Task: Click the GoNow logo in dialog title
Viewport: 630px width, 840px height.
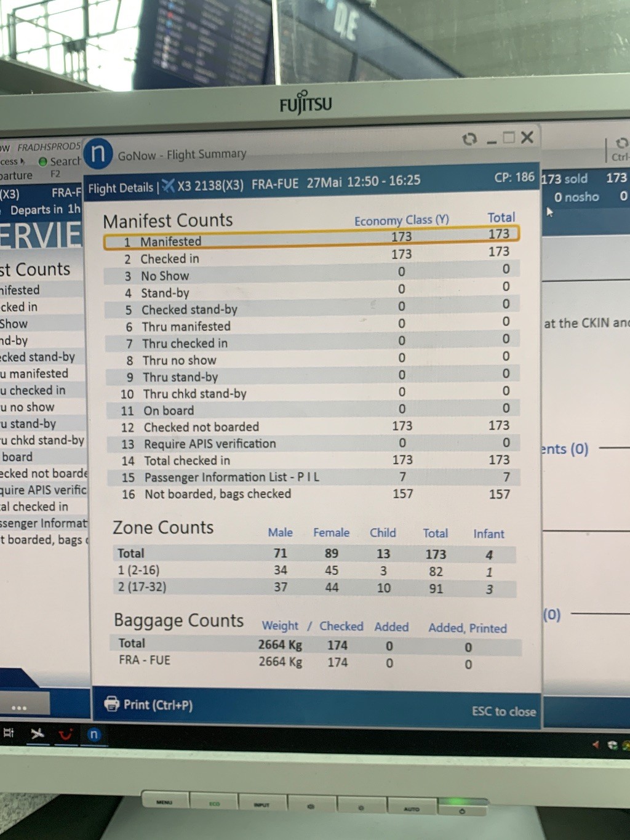Action: [98, 153]
